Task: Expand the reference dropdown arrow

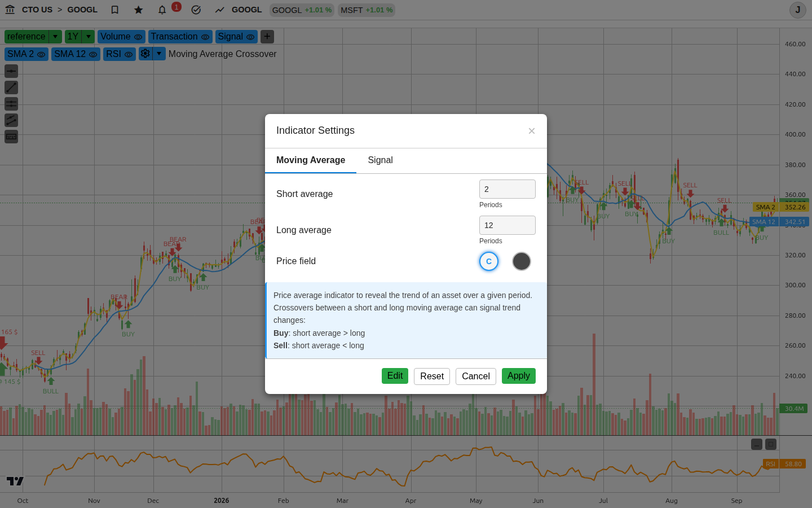Action: 55,37
